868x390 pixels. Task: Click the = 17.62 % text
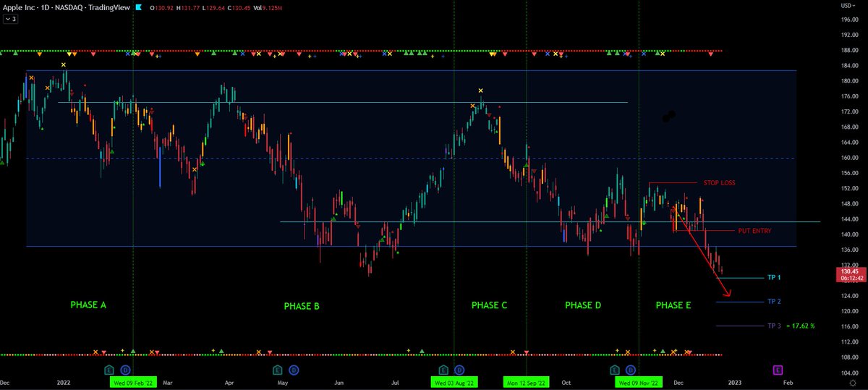click(x=800, y=326)
